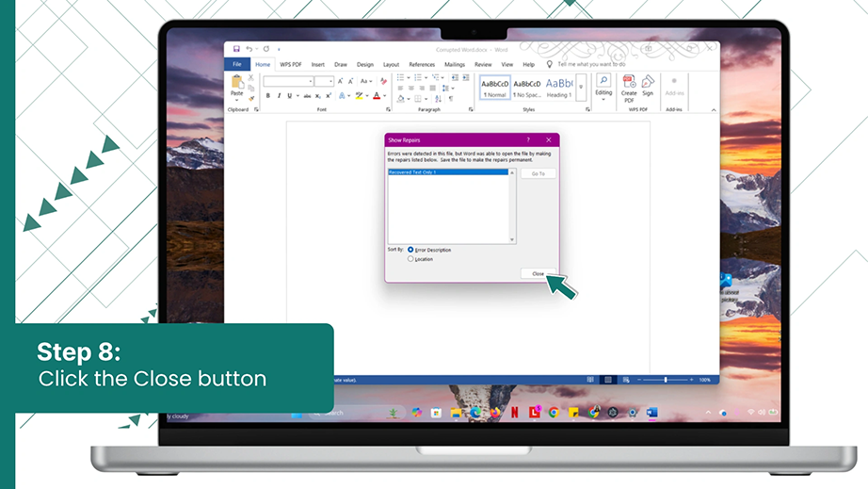Switch to the Insert tab
The height and width of the screenshot is (489, 868).
click(318, 65)
